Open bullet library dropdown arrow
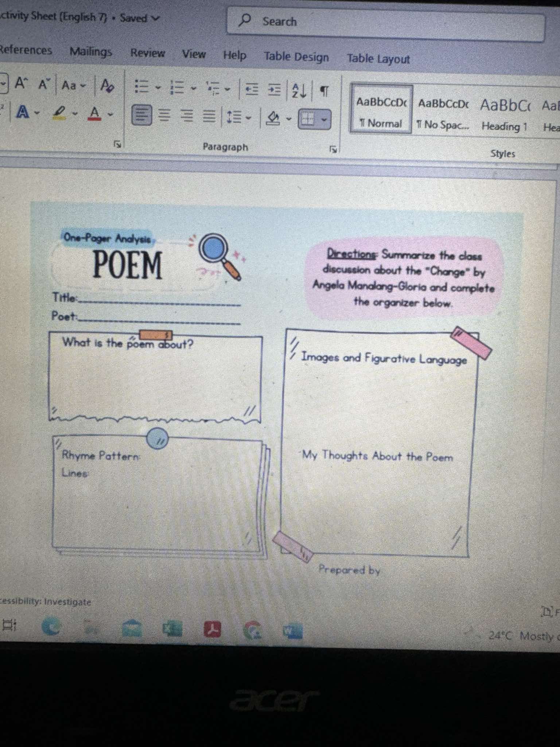The image size is (560, 747). tap(157, 88)
